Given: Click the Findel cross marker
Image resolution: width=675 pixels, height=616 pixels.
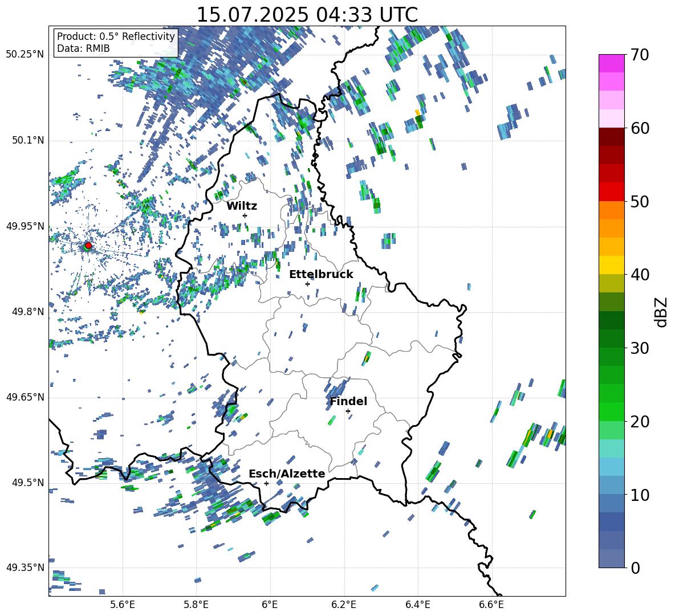Looking at the screenshot, I should coord(348,411).
